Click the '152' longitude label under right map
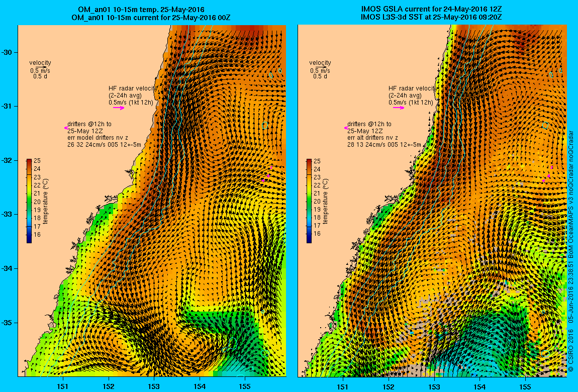 [x=389, y=386]
